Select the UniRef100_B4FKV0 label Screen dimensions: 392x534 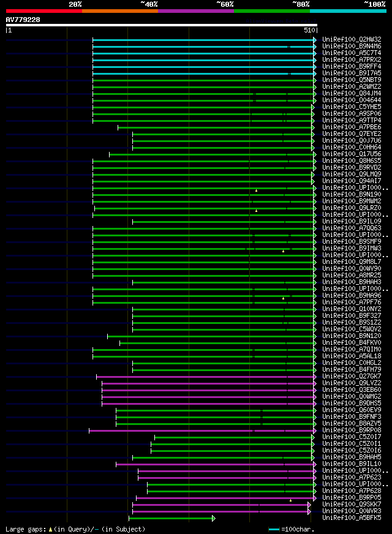(x=352, y=343)
